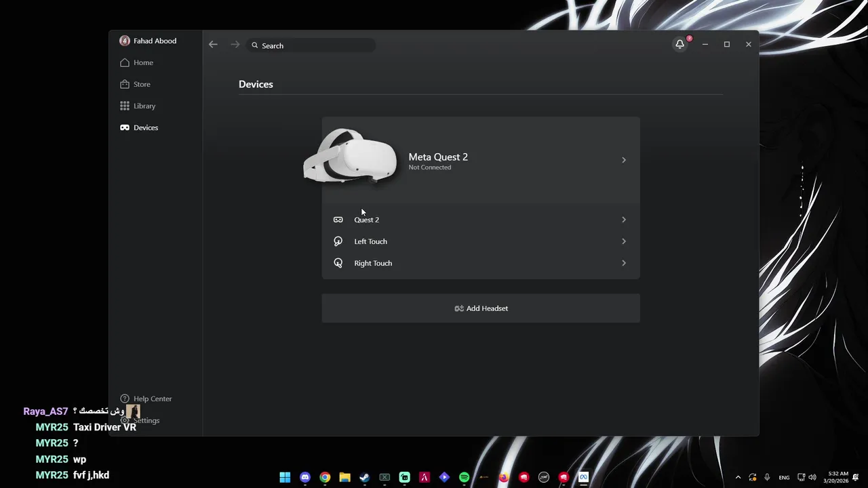Open the volume speaker tray icon
Screen dimensions: 868x488
(812, 477)
